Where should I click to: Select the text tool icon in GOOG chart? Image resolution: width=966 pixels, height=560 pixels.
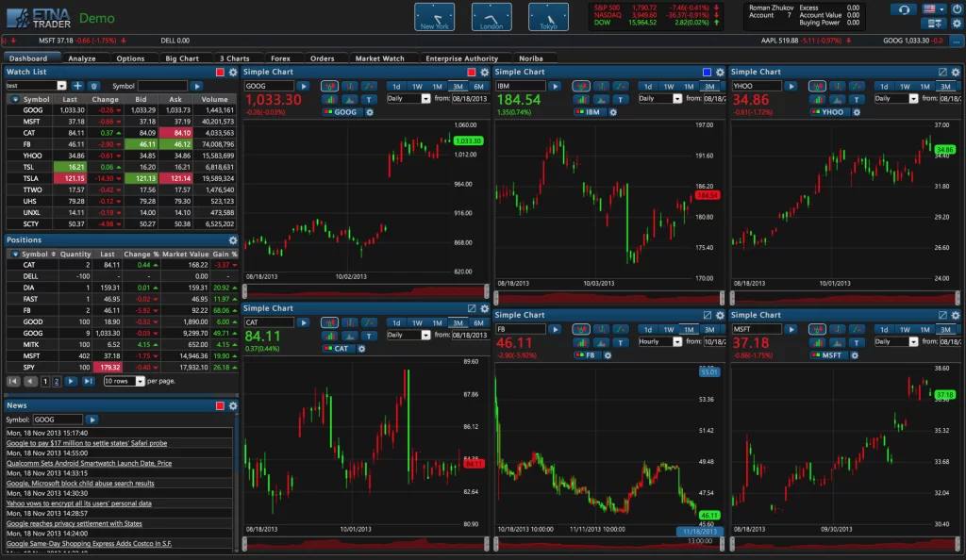[369, 99]
